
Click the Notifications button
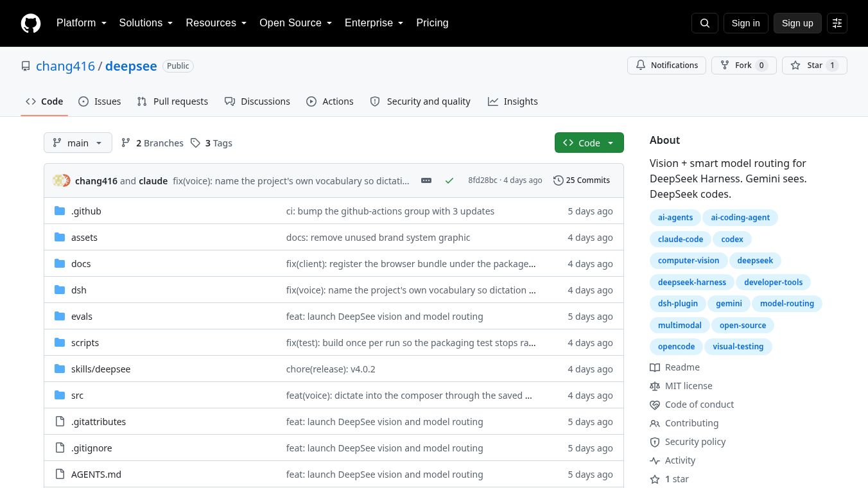[x=666, y=65]
